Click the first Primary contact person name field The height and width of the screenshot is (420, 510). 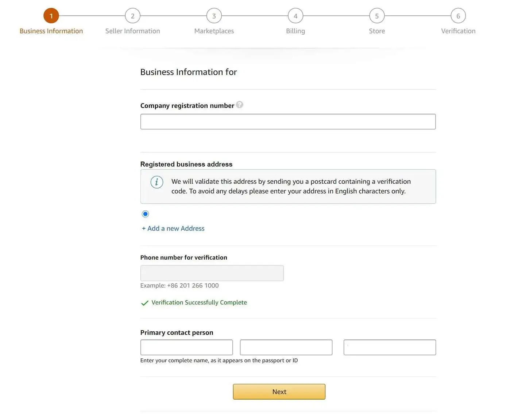[x=186, y=347]
